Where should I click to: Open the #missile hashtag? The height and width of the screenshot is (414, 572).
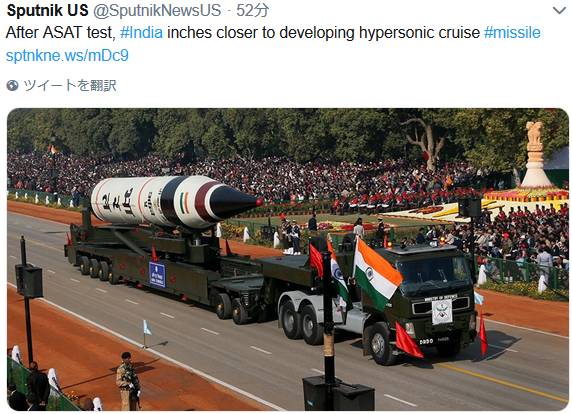(512, 33)
